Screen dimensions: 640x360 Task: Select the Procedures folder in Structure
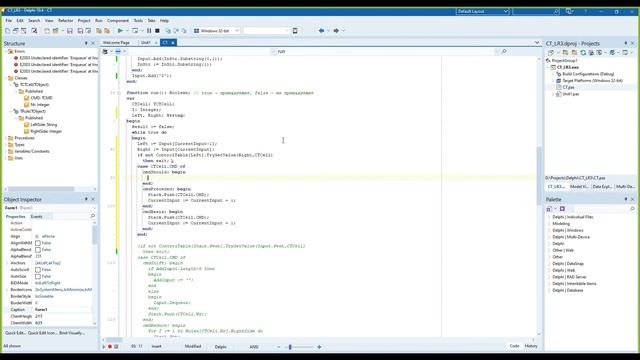click(24, 138)
